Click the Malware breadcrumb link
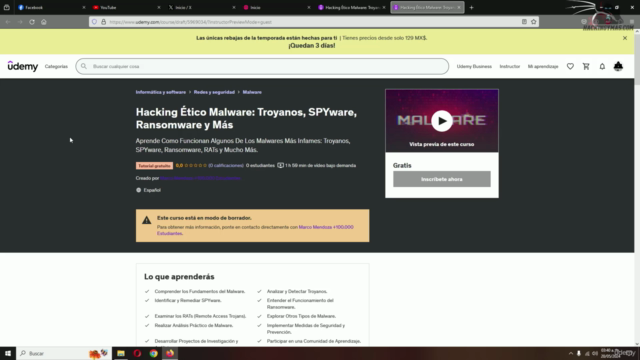 [252, 92]
